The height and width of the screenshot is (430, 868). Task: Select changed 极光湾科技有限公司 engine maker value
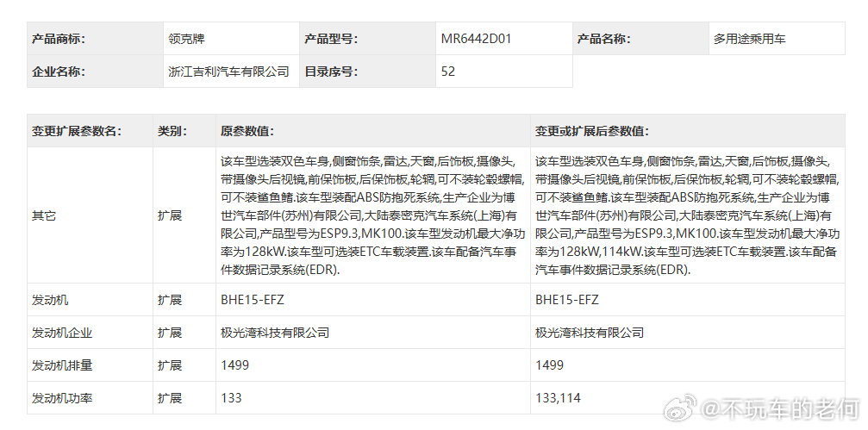(x=589, y=333)
